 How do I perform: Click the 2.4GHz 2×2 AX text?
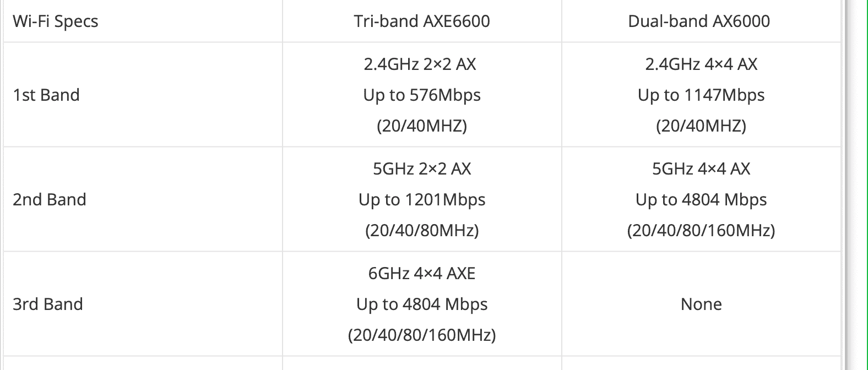tap(420, 64)
